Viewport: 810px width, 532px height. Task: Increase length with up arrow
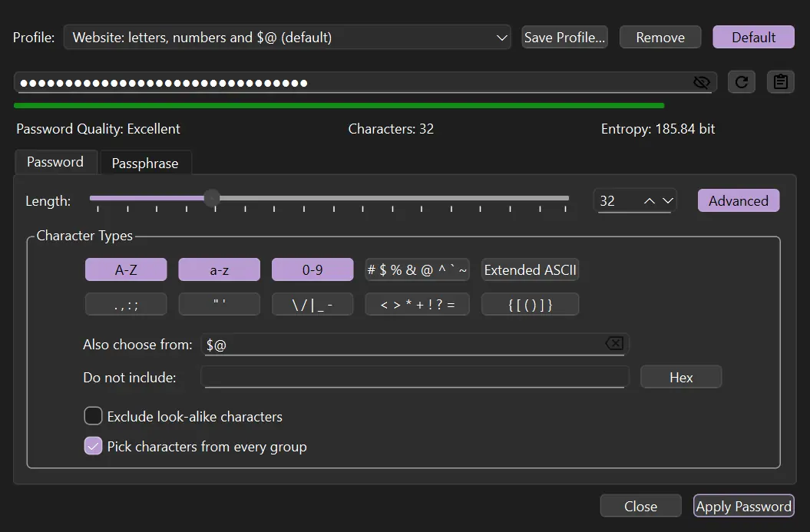click(x=650, y=201)
